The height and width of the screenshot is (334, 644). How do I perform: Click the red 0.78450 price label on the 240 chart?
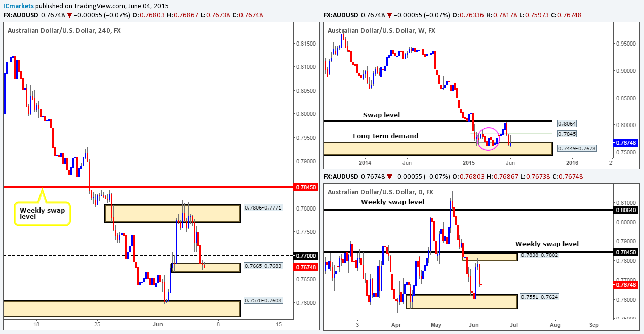pyautogui.click(x=306, y=187)
